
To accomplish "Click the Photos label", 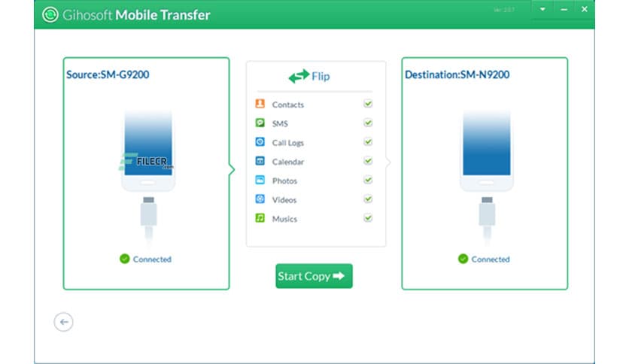I will pos(284,180).
